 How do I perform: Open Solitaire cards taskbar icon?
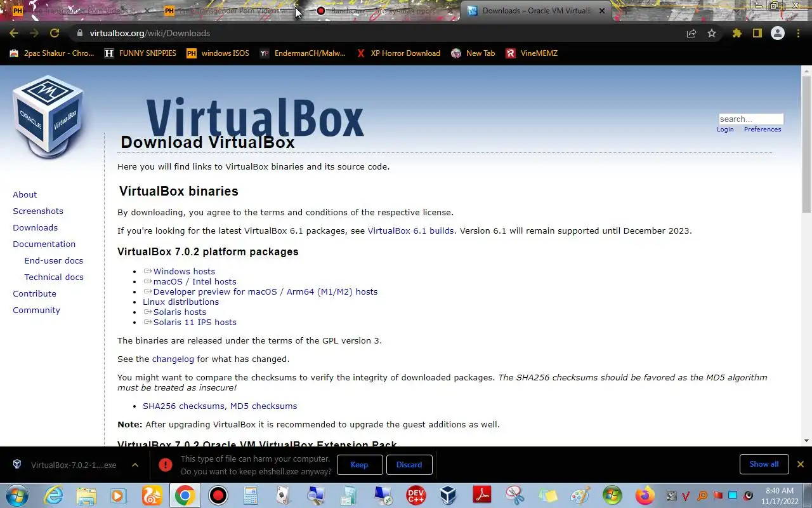(284, 495)
